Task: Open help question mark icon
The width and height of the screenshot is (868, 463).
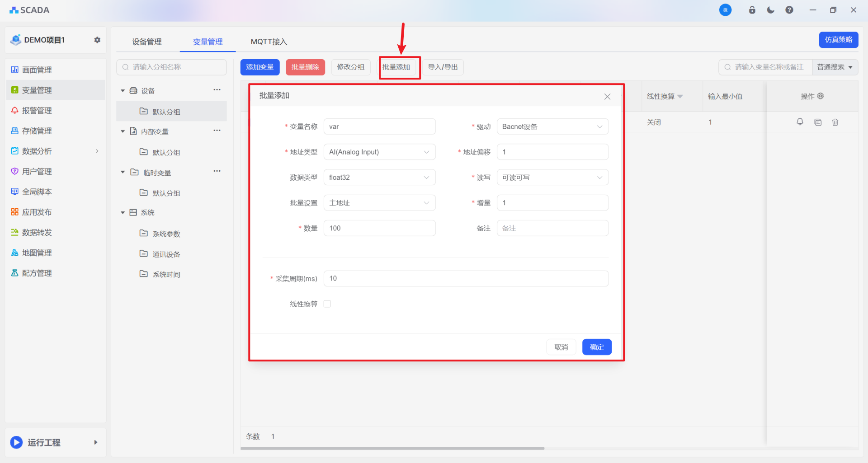Action: 789,10
